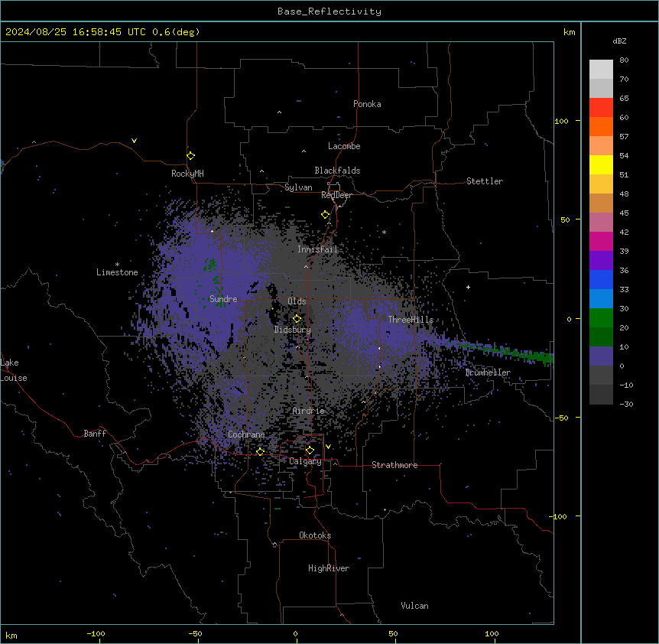Click the mauve 42-45 dBZ legend swatch
This screenshot has width=659, height=644.
coord(601,223)
